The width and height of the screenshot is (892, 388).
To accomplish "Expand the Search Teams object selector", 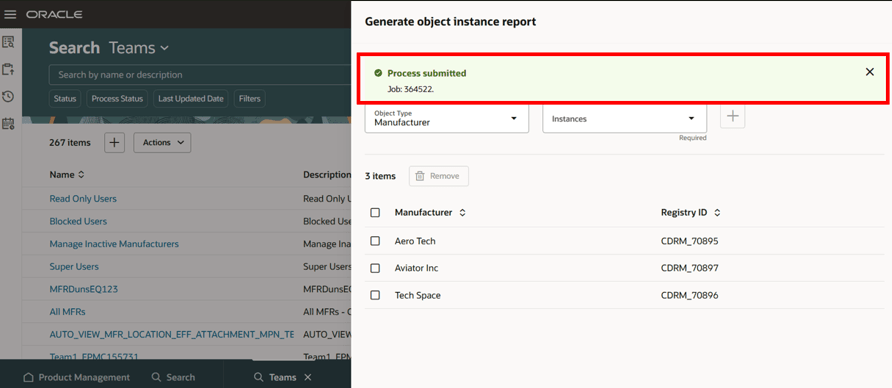I will click(139, 48).
